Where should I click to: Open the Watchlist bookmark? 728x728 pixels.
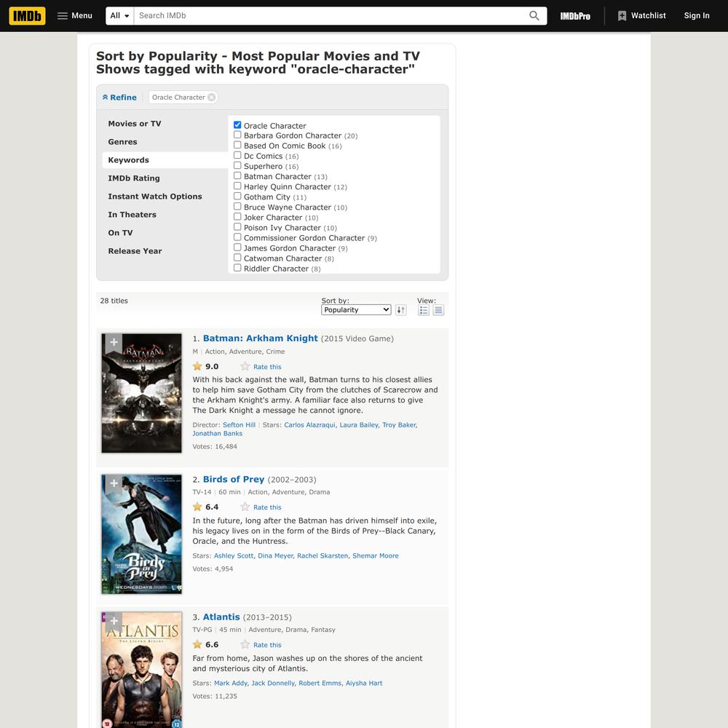pyautogui.click(x=641, y=16)
